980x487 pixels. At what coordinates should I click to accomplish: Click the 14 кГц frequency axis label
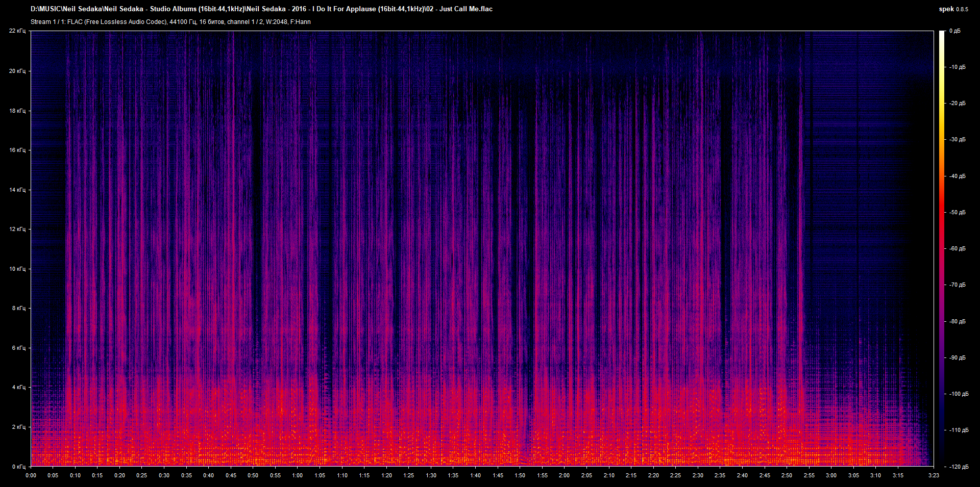17,190
